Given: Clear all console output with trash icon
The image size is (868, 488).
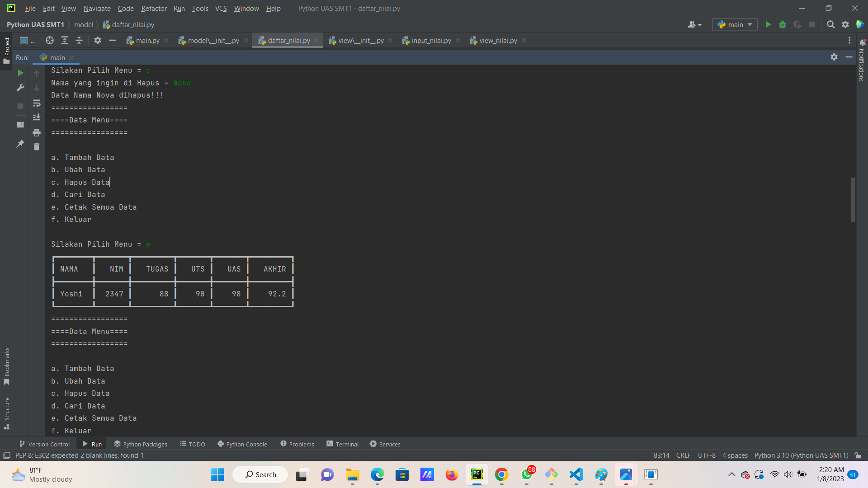Looking at the screenshot, I should tap(37, 147).
